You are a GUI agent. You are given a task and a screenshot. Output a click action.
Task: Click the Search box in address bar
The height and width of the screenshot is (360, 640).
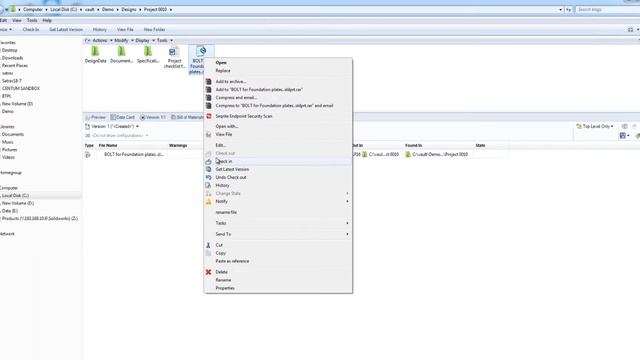click(607, 9)
